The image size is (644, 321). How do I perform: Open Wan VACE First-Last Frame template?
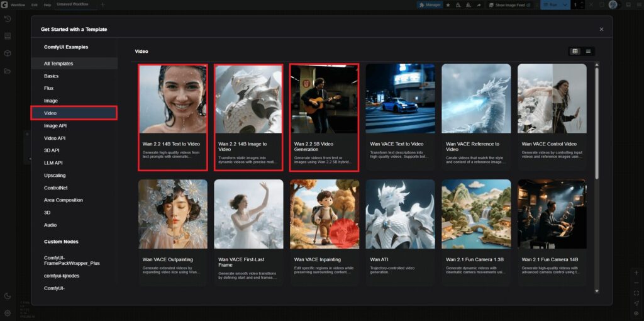tap(248, 233)
